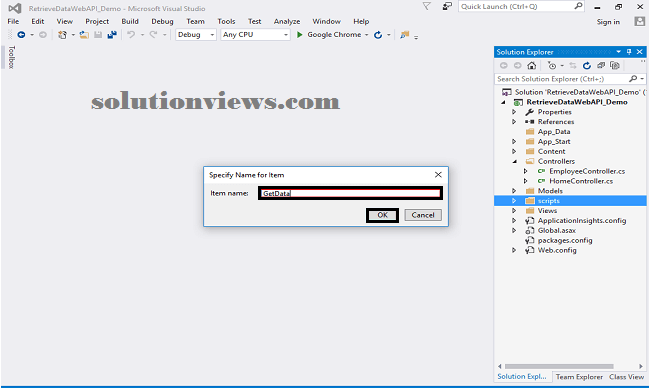Click Solution Explorer Refresh icon

(587, 65)
